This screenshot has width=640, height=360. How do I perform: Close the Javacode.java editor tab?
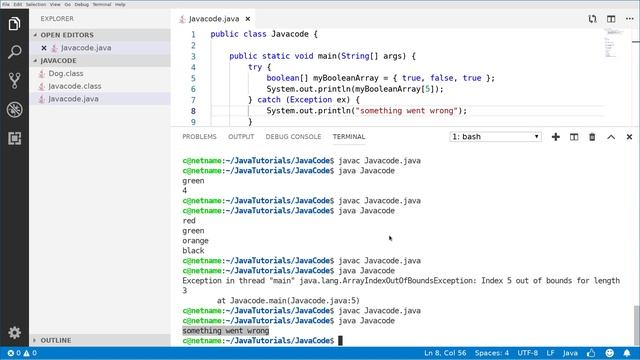[x=248, y=19]
